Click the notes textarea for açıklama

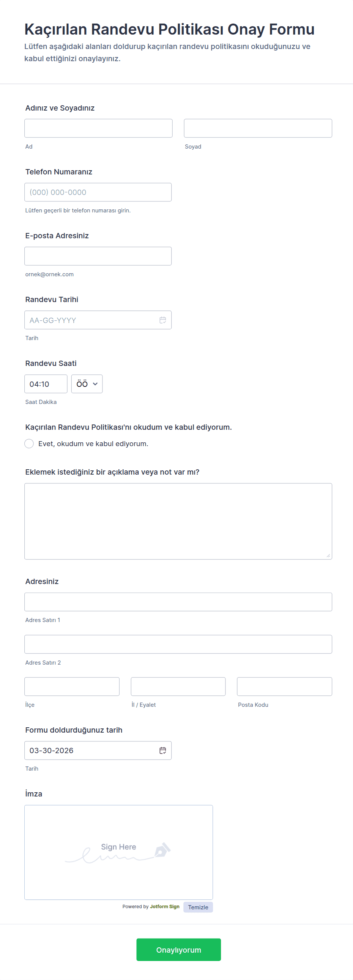tap(178, 521)
